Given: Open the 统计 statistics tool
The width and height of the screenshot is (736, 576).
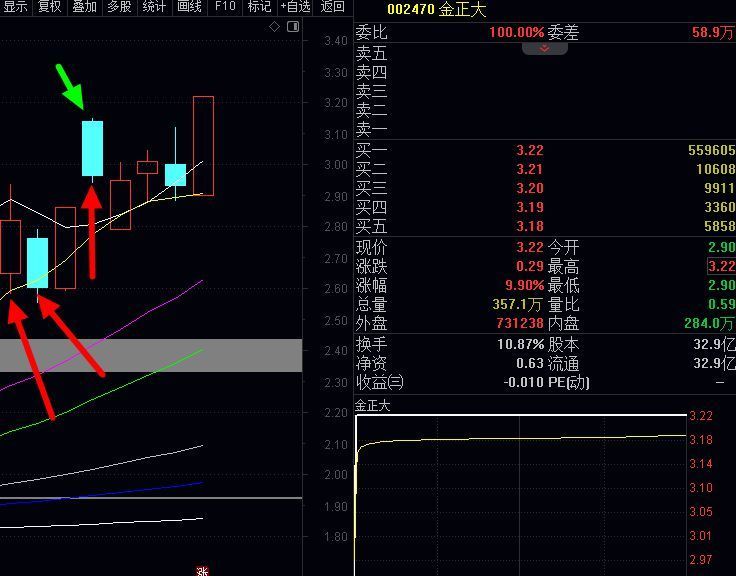Looking at the screenshot, I should point(154,7).
